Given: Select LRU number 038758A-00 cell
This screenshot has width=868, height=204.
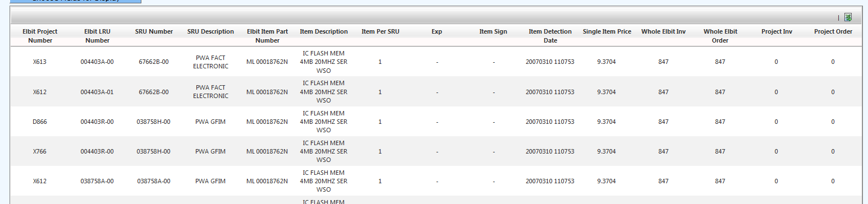Looking at the screenshot, I should (97, 182).
